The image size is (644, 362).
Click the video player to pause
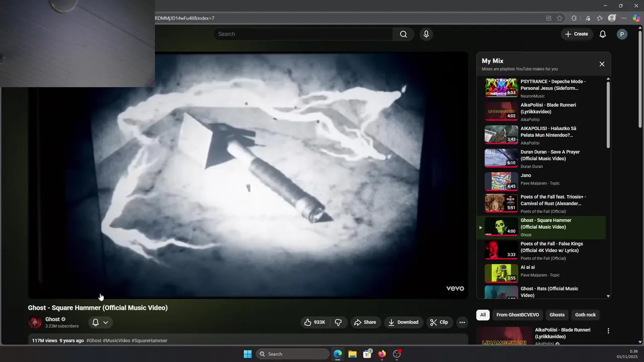point(248,175)
